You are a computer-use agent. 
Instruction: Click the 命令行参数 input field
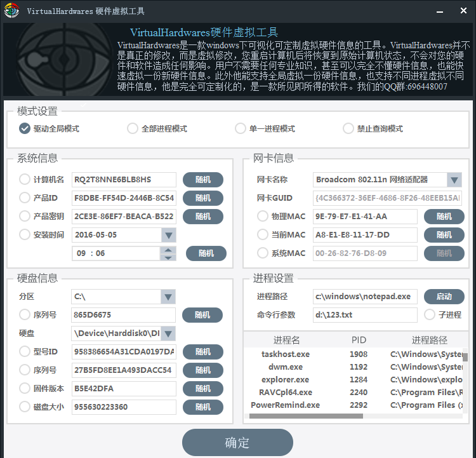click(x=365, y=314)
